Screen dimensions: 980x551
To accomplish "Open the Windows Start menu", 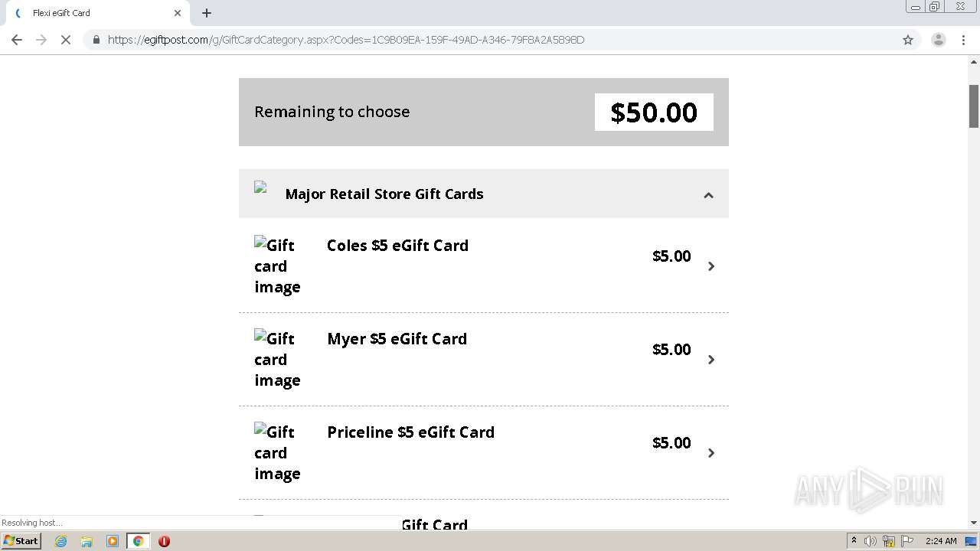I will pos(21,541).
